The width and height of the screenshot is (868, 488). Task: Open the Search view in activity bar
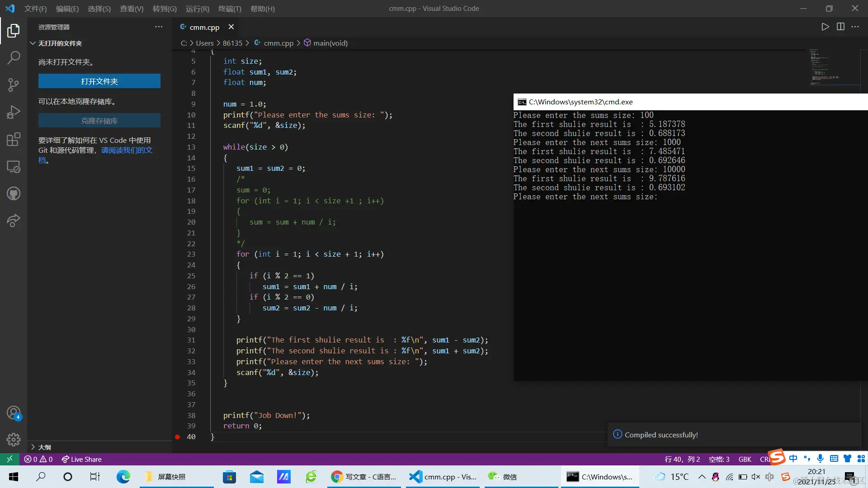pos(14,57)
